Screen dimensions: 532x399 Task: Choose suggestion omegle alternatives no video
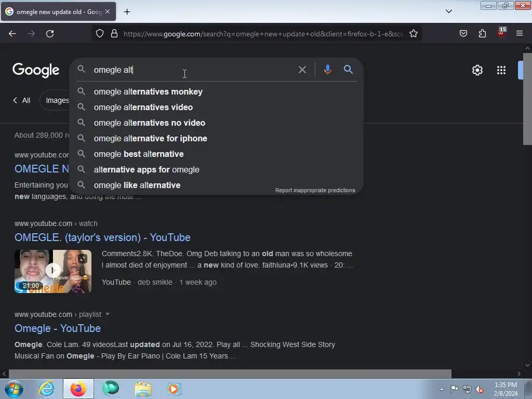point(216,123)
